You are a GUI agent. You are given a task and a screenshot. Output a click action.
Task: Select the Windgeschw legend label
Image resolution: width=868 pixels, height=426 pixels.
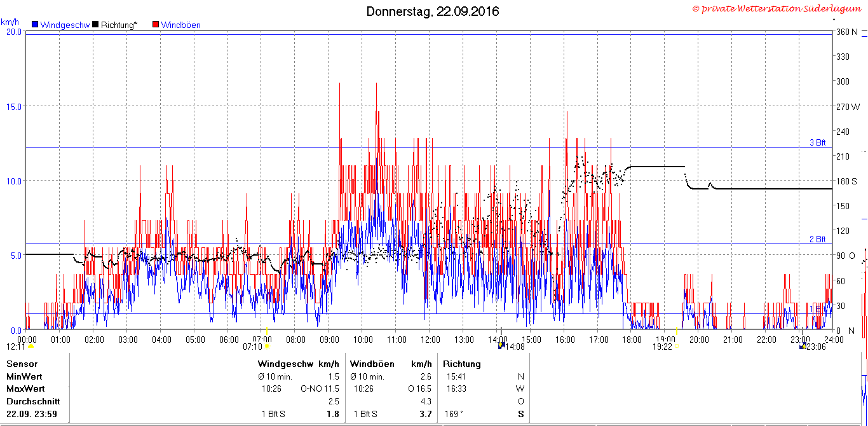65,25
